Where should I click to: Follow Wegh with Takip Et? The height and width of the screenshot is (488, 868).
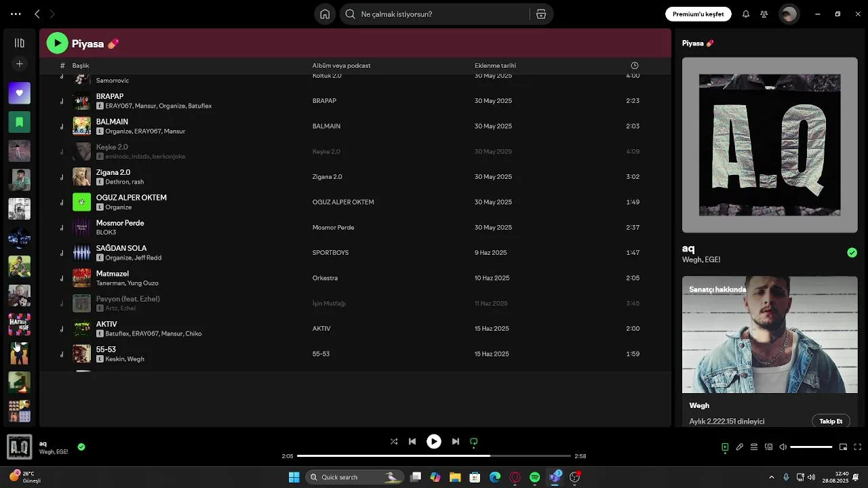click(831, 421)
